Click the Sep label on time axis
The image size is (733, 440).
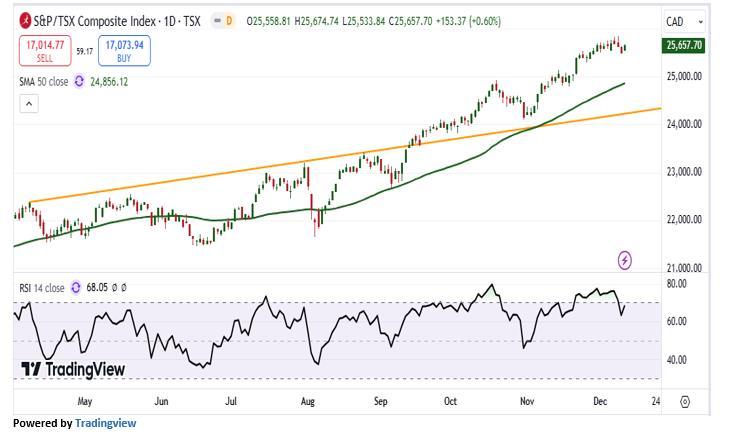point(381,402)
